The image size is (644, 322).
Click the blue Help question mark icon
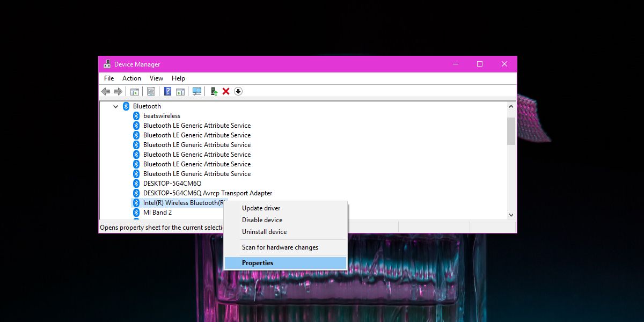[168, 92]
